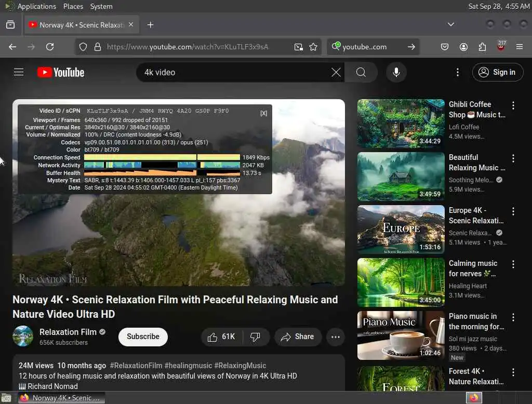Open the extensions puzzle icon

482,47
